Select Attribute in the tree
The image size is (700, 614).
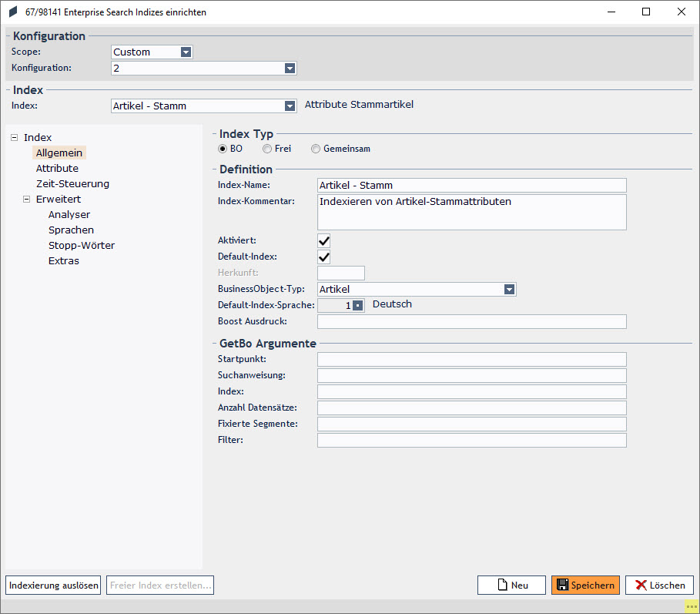(x=57, y=169)
